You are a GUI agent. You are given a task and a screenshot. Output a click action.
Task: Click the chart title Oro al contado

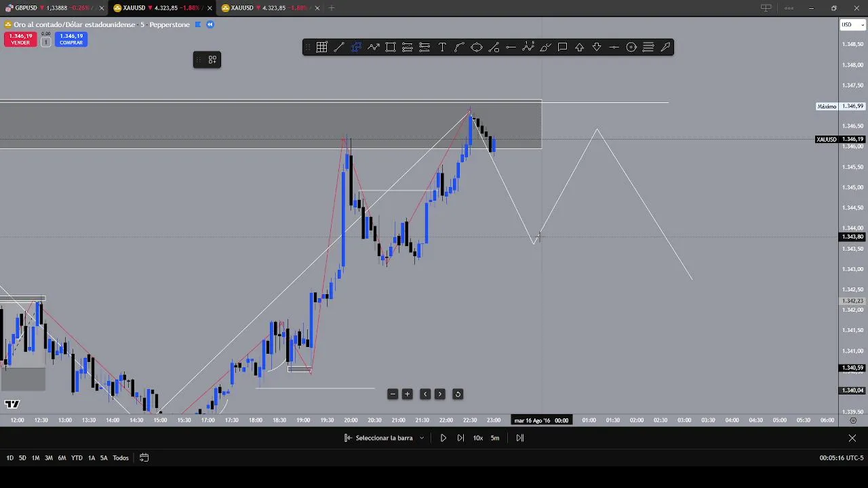(x=74, y=24)
